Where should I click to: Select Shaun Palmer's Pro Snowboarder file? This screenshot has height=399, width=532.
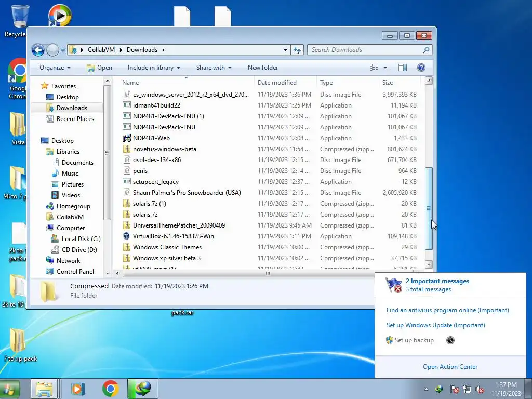point(187,193)
